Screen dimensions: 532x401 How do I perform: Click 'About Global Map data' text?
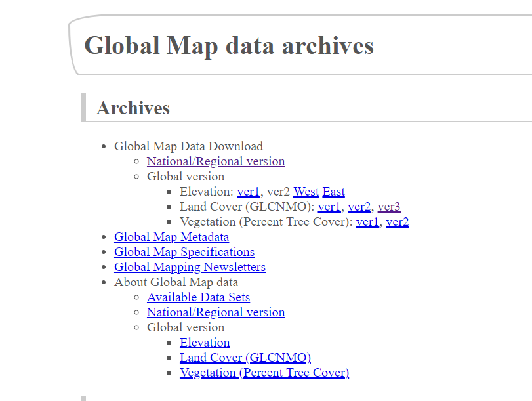click(176, 282)
